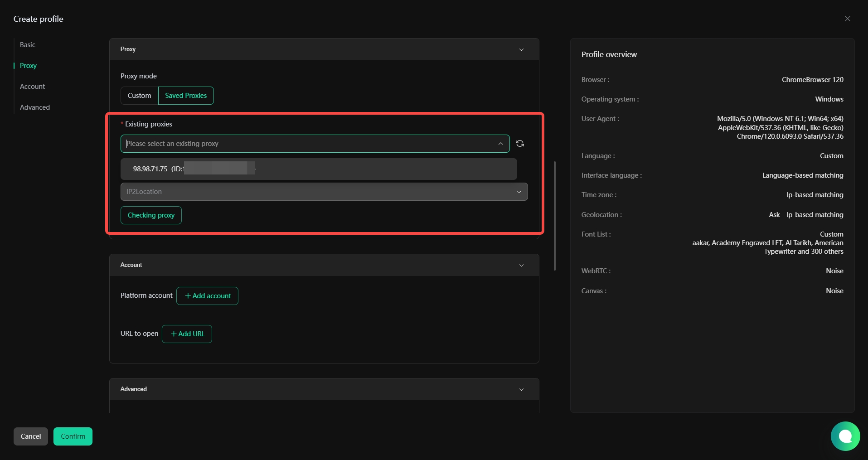The image size is (868, 460).
Task: Select Custom proxy mode
Action: (139, 96)
